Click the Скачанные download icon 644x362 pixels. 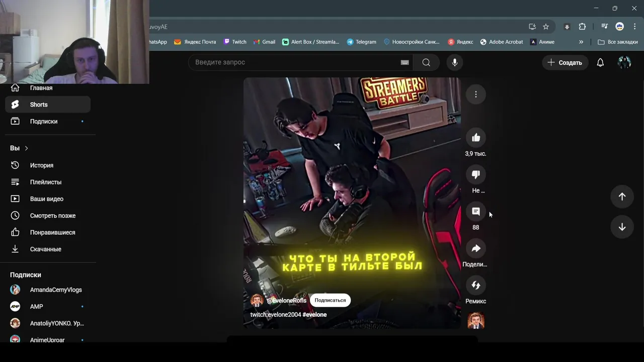tap(15, 249)
